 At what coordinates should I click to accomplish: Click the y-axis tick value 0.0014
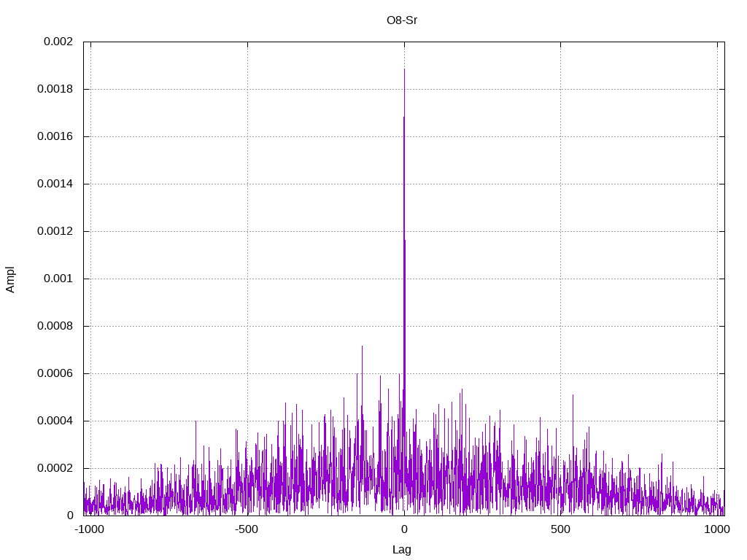click(x=55, y=184)
